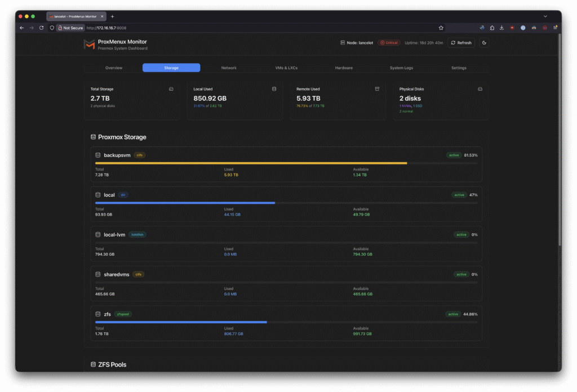577x392 pixels.
Task: Click the Physical Disks card icon
Action: [480, 89]
